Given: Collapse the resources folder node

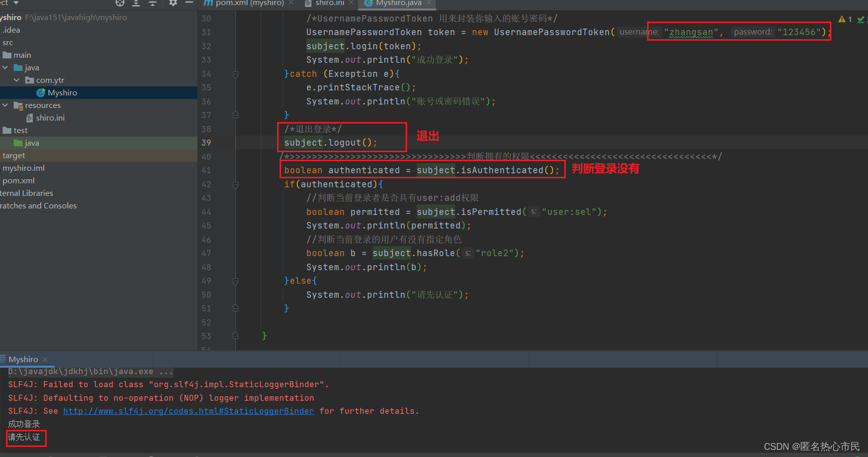Looking at the screenshot, I should [x=5, y=105].
